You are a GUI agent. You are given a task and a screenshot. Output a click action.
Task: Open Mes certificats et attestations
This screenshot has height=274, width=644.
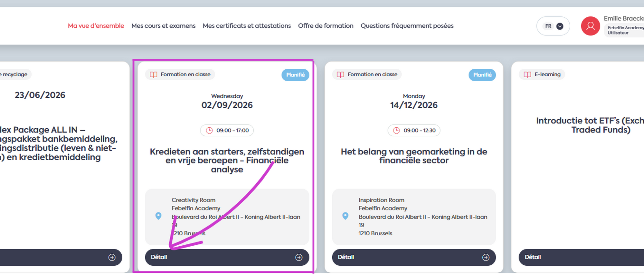(247, 26)
